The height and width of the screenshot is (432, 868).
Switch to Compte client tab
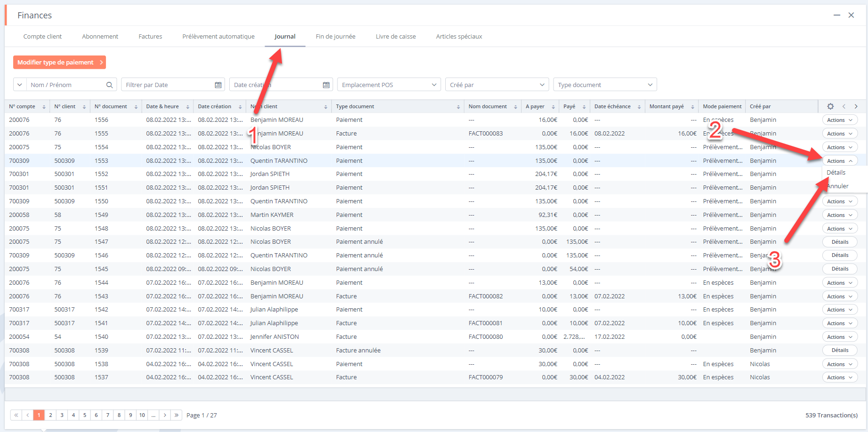(42, 36)
